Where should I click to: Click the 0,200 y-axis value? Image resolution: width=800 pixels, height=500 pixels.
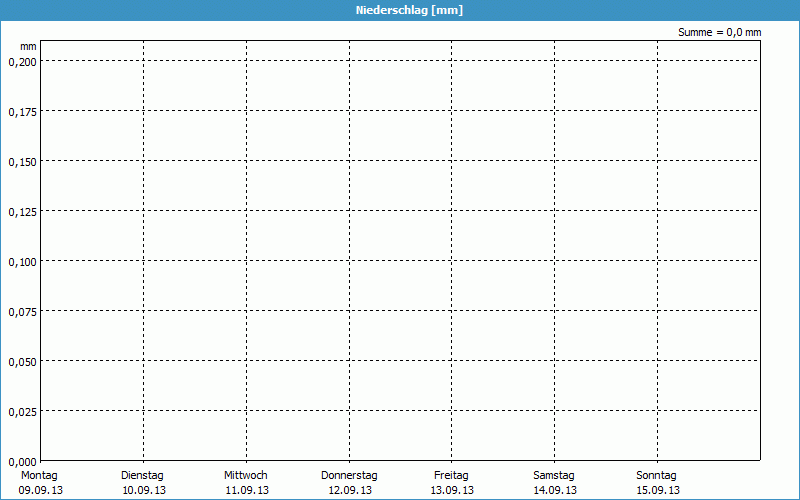[23, 62]
